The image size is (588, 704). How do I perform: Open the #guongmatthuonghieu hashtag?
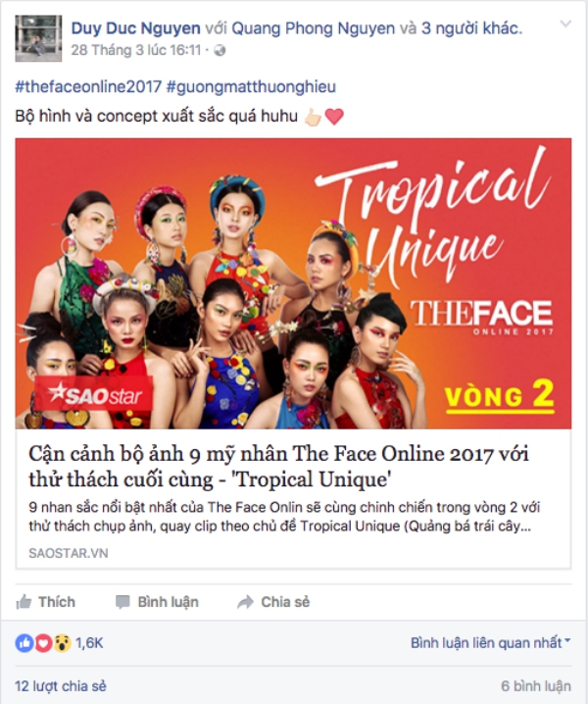(x=251, y=86)
